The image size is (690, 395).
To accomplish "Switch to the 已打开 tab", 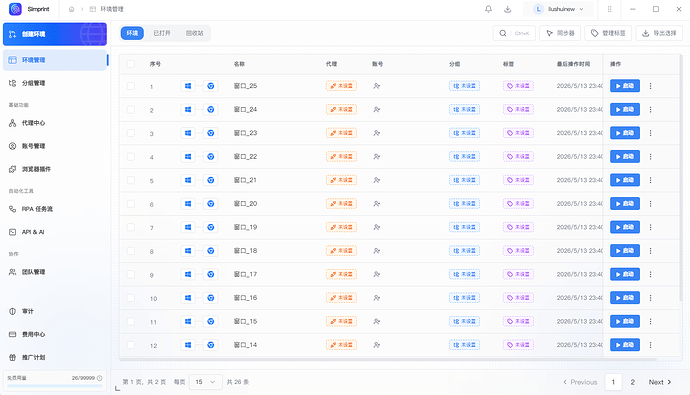I will [162, 33].
